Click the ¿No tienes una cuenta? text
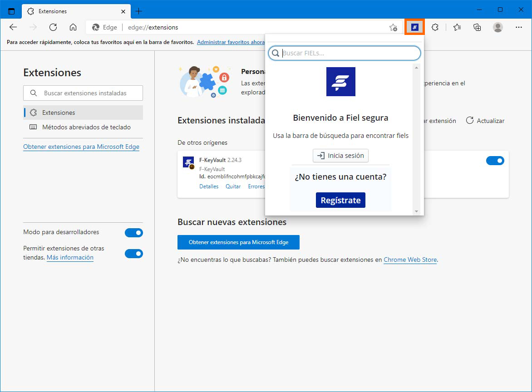 pos(340,176)
